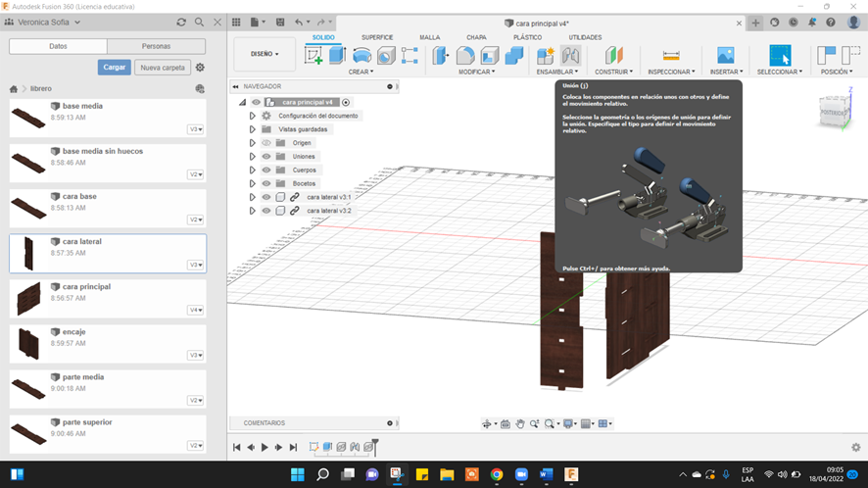Open the DISEÑO workspace dropdown
The width and height of the screenshot is (868, 488).
coord(265,54)
